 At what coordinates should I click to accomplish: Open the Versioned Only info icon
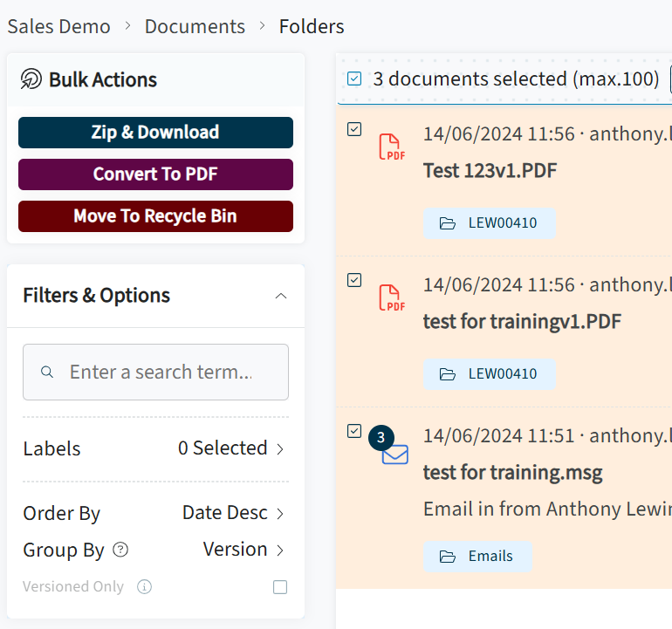click(x=144, y=586)
